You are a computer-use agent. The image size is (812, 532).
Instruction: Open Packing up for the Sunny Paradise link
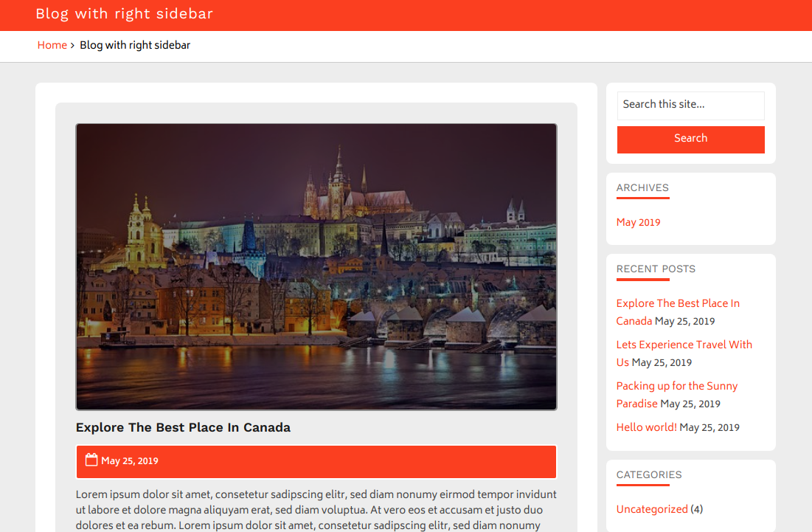point(676,395)
